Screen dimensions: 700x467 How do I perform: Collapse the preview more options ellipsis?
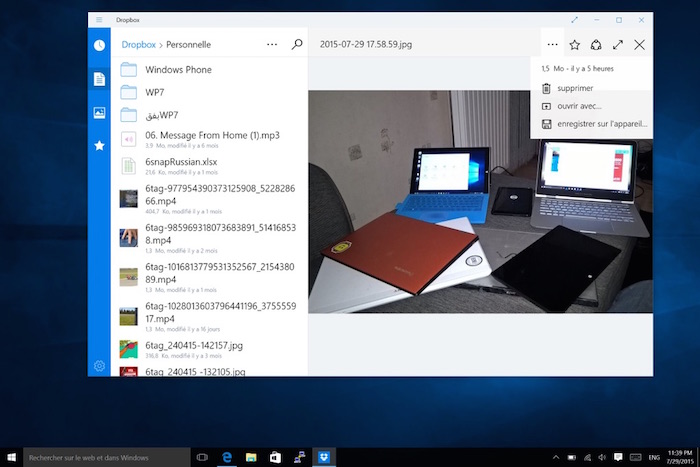pos(552,45)
